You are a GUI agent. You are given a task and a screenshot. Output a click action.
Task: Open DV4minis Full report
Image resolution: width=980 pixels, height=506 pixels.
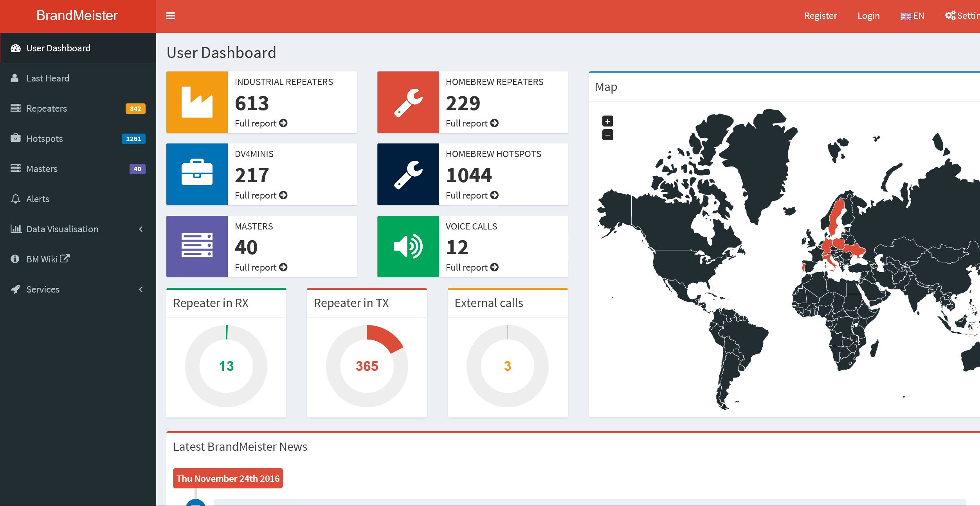pos(261,195)
